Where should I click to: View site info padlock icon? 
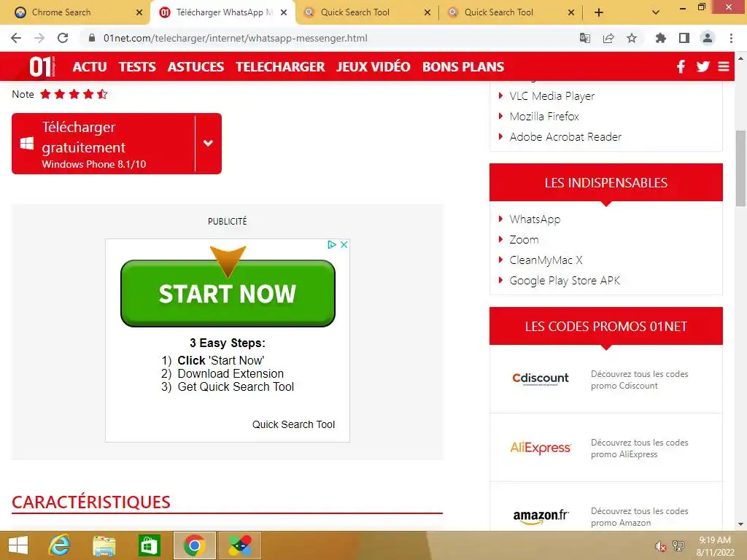point(92,38)
